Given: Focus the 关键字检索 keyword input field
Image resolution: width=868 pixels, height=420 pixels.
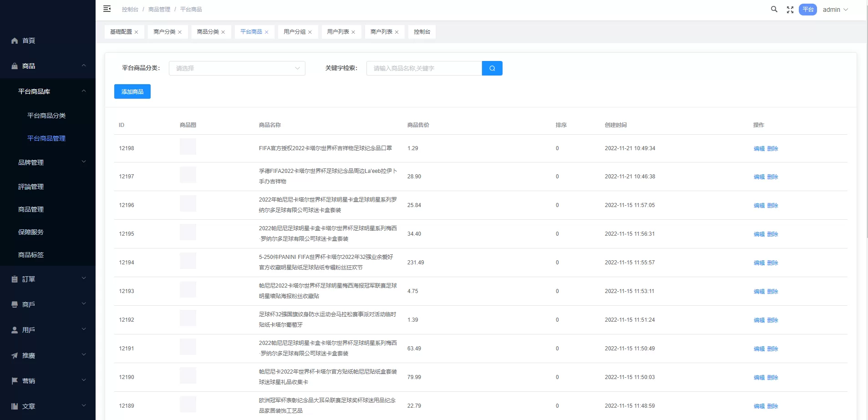Looking at the screenshot, I should tap(423, 68).
